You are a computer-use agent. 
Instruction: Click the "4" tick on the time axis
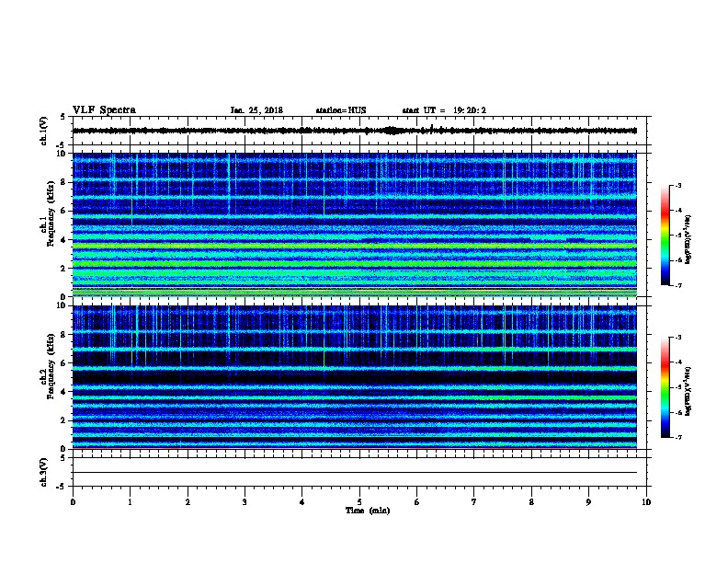tap(302, 502)
